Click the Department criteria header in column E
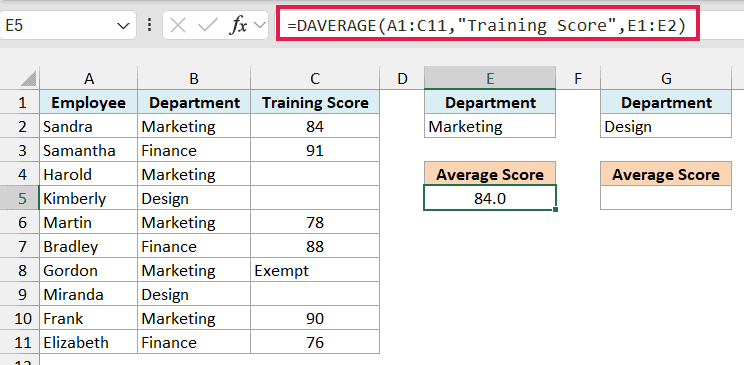This screenshot has width=744, height=365. tap(490, 102)
